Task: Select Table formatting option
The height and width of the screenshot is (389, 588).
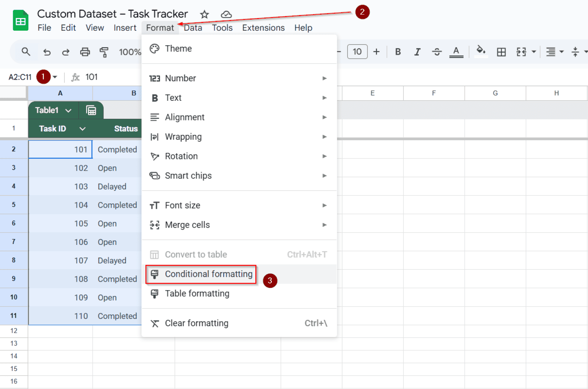Action: (197, 294)
